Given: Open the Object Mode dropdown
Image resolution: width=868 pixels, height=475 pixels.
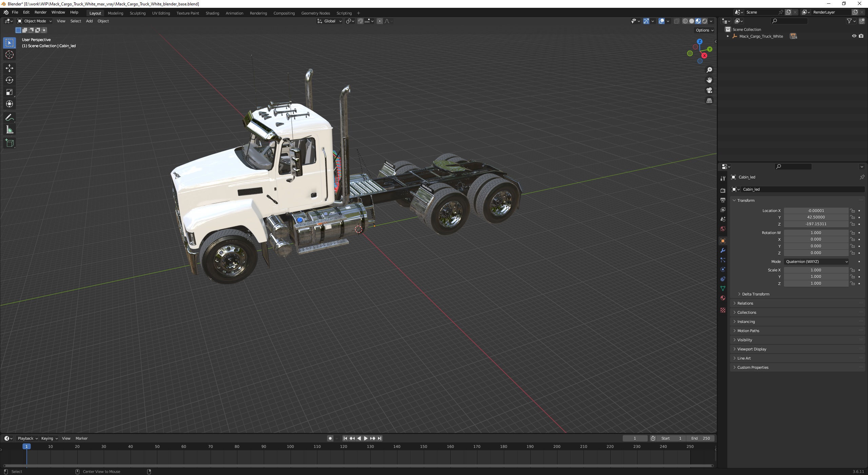Looking at the screenshot, I should pyautogui.click(x=35, y=21).
